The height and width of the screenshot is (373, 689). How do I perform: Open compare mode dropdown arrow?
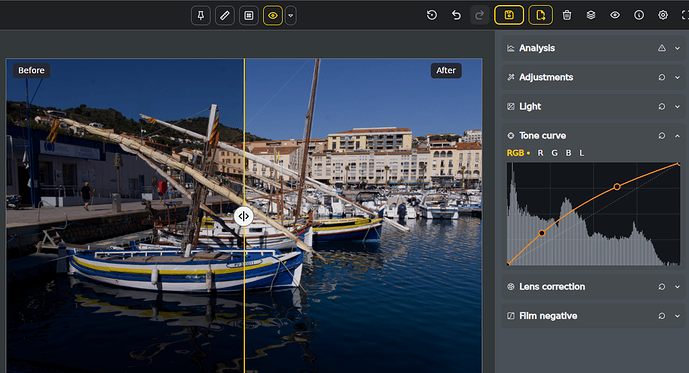pyautogui.click(x=290, y=16)
